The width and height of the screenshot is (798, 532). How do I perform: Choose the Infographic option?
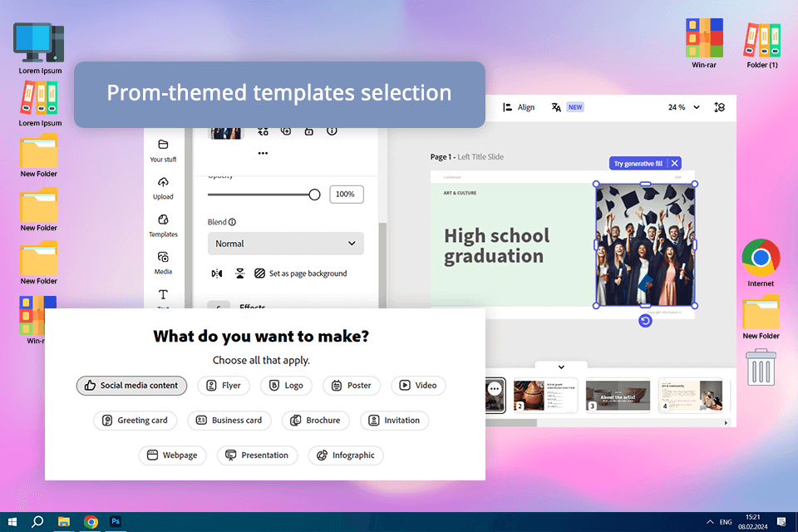click(x=346, y=456)
